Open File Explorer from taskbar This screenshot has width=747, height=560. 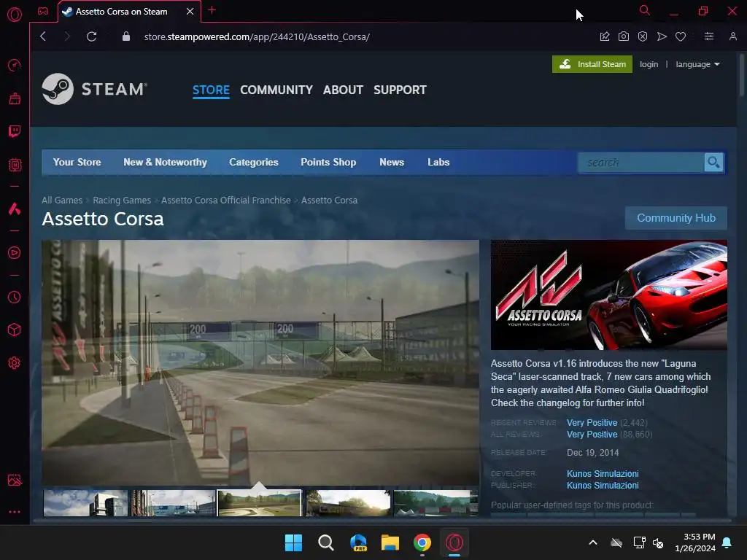point(390,542)
